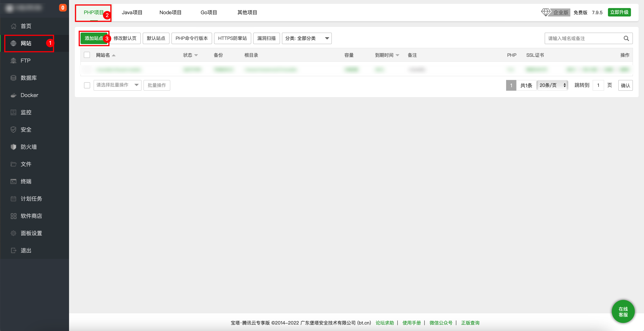644x331 pixels.
Task: Click the 使用手册 footer link
Action: tap(412, 323)
